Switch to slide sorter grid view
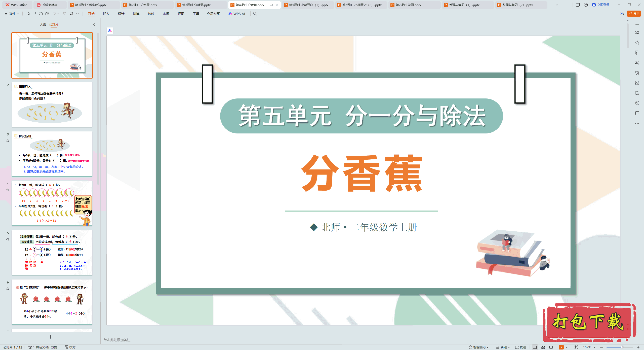Viewport: 644px width, 350px height. 543,347
